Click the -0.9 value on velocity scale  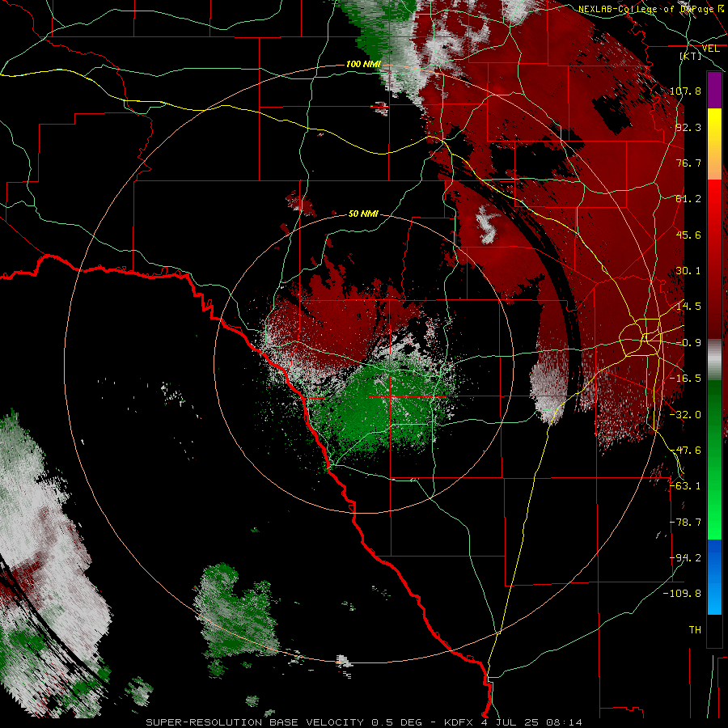(x=688, y=343)
